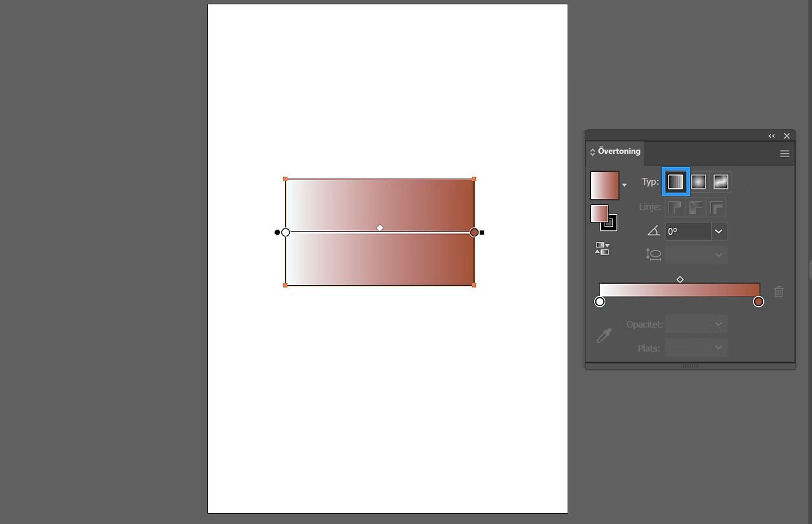Select the Övertoning panel tab
The height and width of the screenshot is (524, 812).
tap(619, 151)
